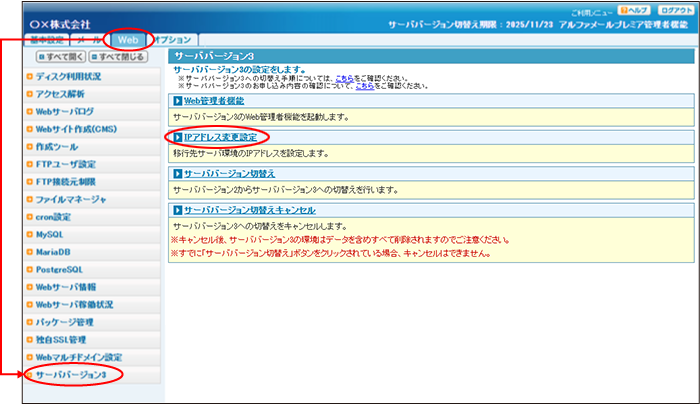Expand all menus with すべて開く
The height and width of the screenshot is (404, 700).
60,56
